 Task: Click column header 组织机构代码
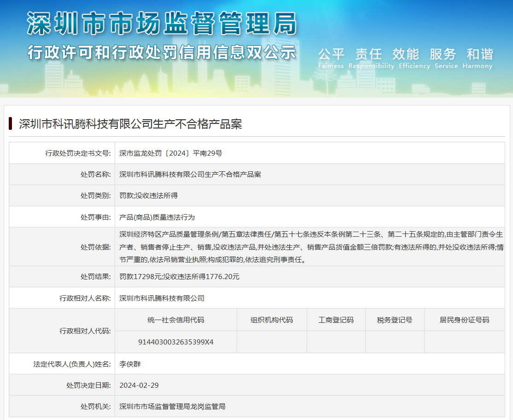tap(272, 320)
